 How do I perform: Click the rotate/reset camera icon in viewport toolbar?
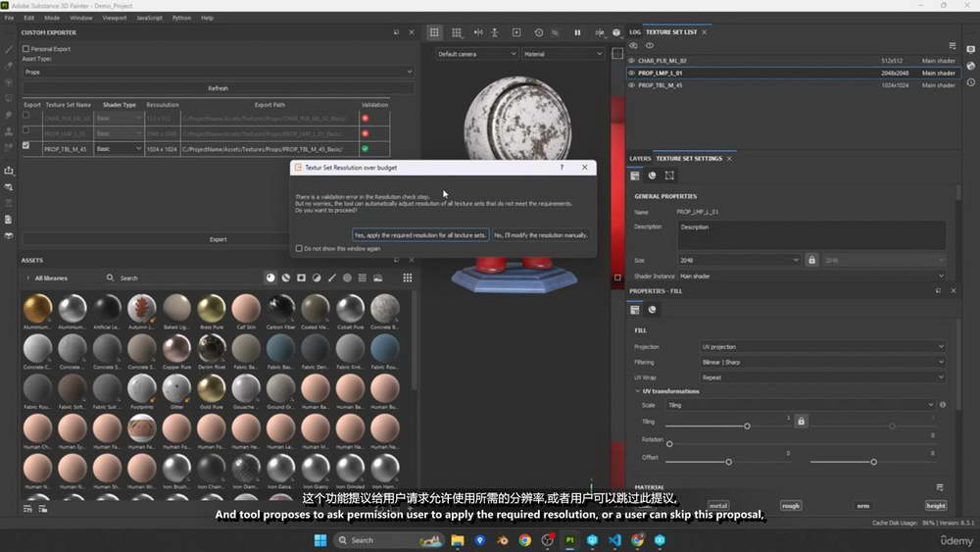[538, 32]
